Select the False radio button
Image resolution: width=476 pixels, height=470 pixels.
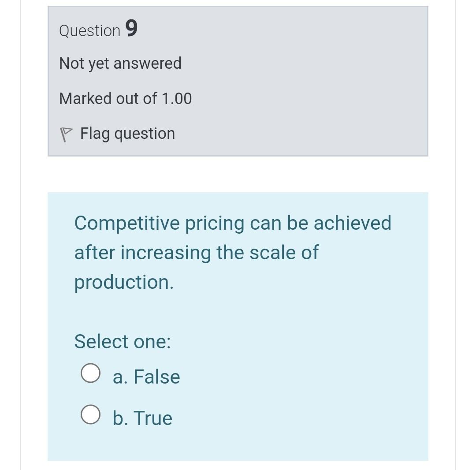click(x=91, y=373)
